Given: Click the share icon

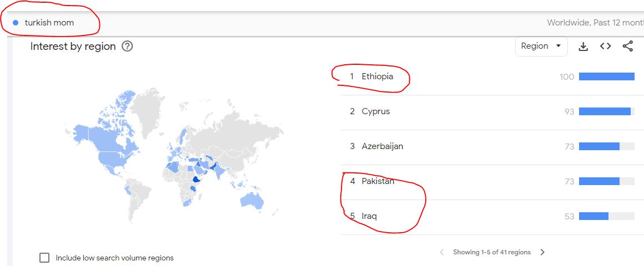Looking at the screenshot, I should click(x=628, y=47).
